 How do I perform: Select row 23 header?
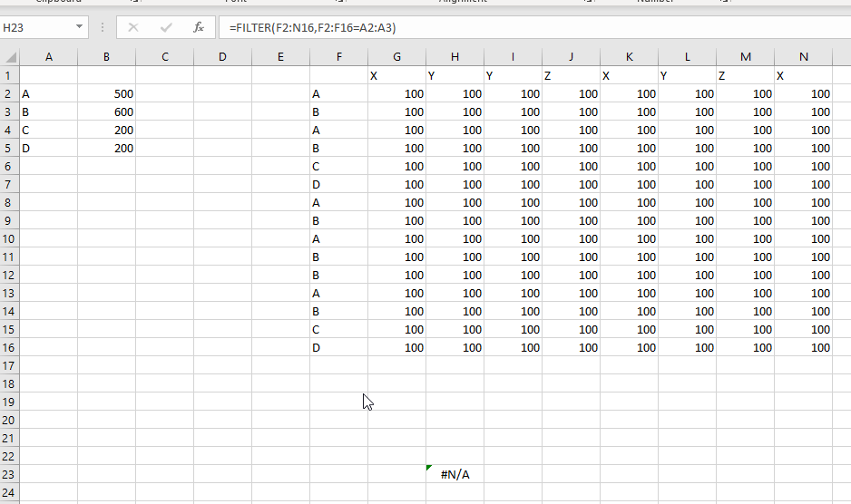[9, 474]
